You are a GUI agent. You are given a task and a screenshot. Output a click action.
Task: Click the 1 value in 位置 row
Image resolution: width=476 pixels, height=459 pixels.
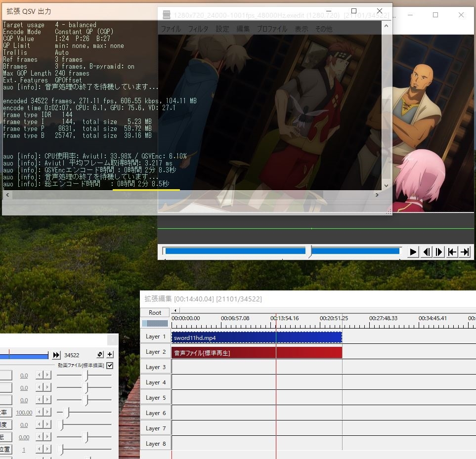click(x=24, y=450)
